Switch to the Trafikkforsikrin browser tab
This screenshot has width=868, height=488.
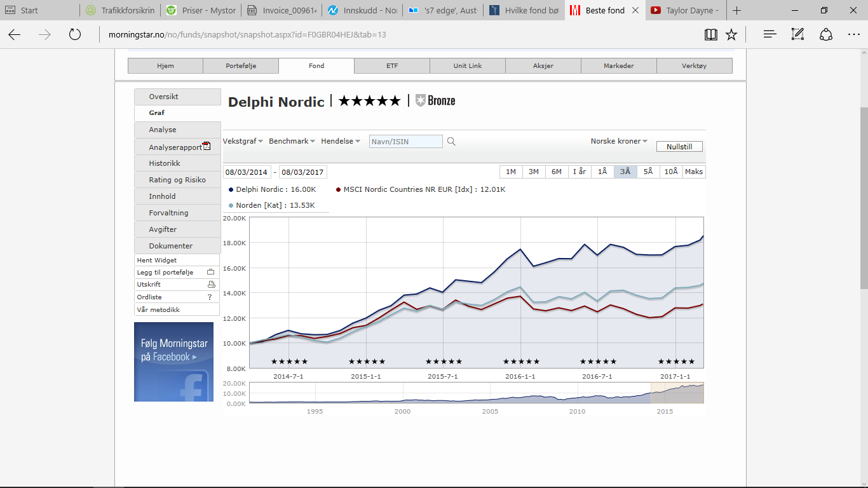[120, 10]
